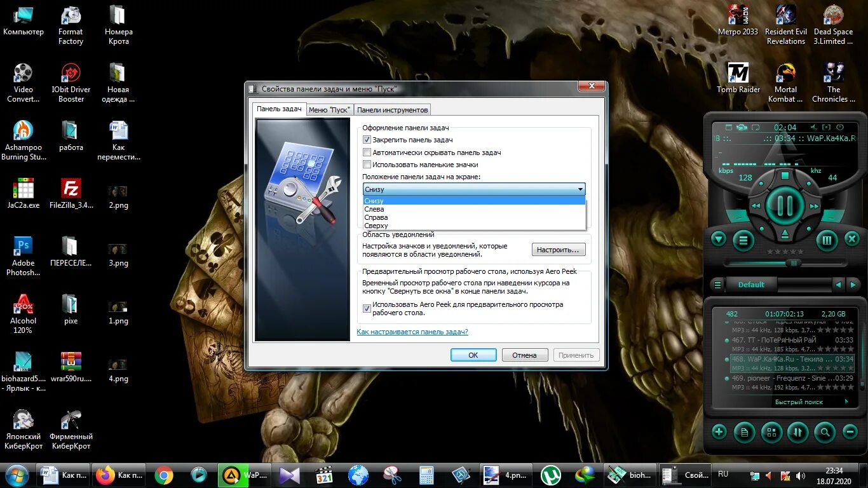The width and height of the screenshot is (868, 488).
Task: Open Adobe Photoshop desktop icon
Action: pos(24,256)
